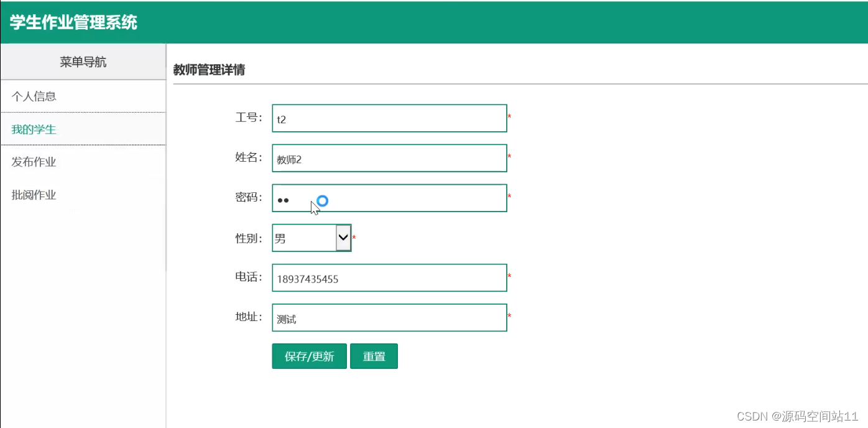The image size is (868, 428).
Task: Click into the 工号 input field
Action: tap(389, 118)
